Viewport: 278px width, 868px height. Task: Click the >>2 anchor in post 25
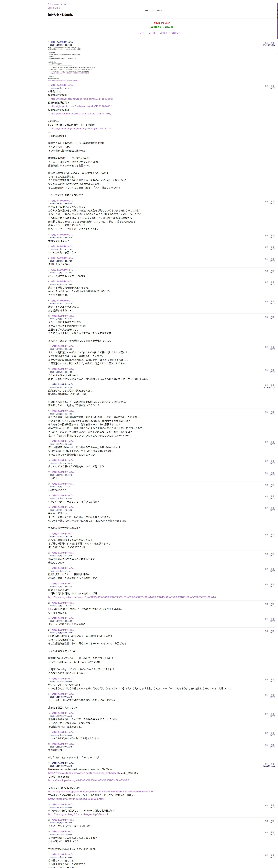click(x=51, y=609)
